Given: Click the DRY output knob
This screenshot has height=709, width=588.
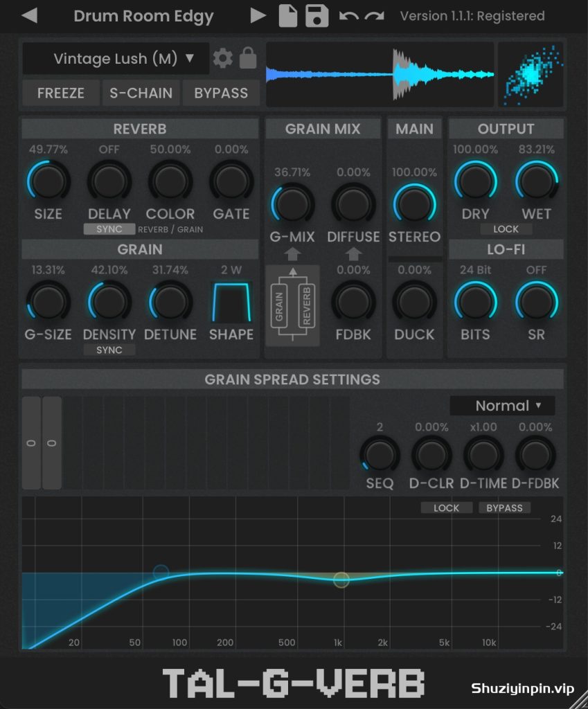Looking at the screenshot, I should 475,181.
